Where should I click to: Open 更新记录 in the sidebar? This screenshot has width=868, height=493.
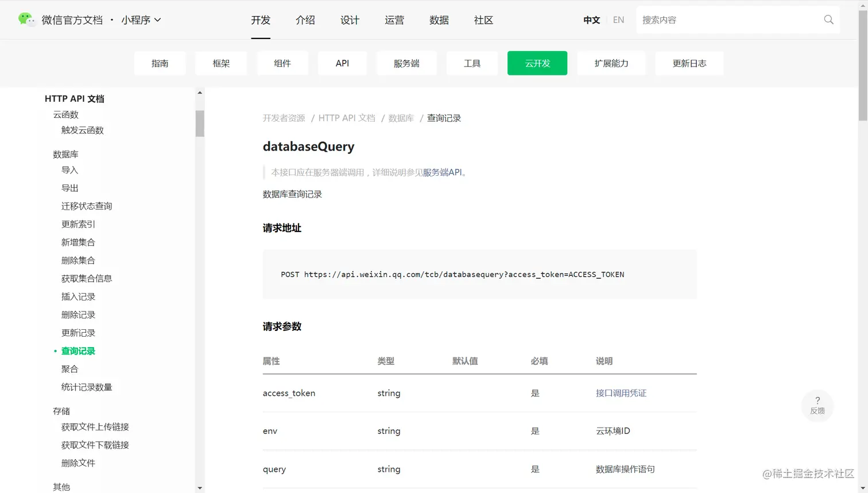[x=78, y=333]
